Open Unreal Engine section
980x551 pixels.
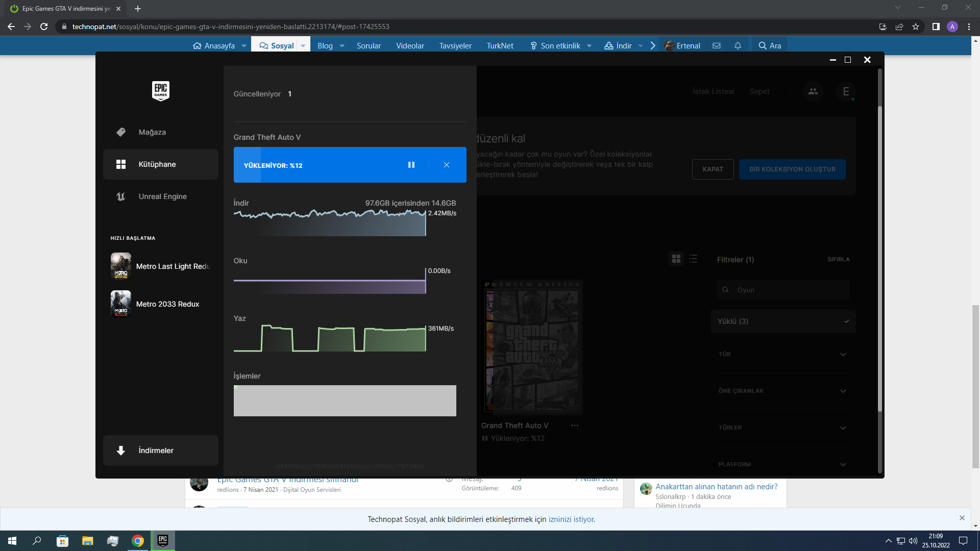point(162,196)
